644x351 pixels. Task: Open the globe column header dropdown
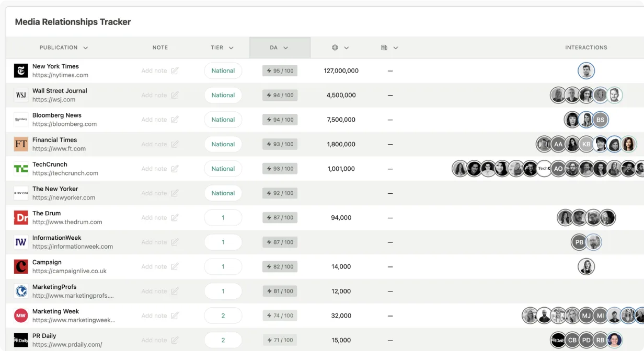(346, 48)
